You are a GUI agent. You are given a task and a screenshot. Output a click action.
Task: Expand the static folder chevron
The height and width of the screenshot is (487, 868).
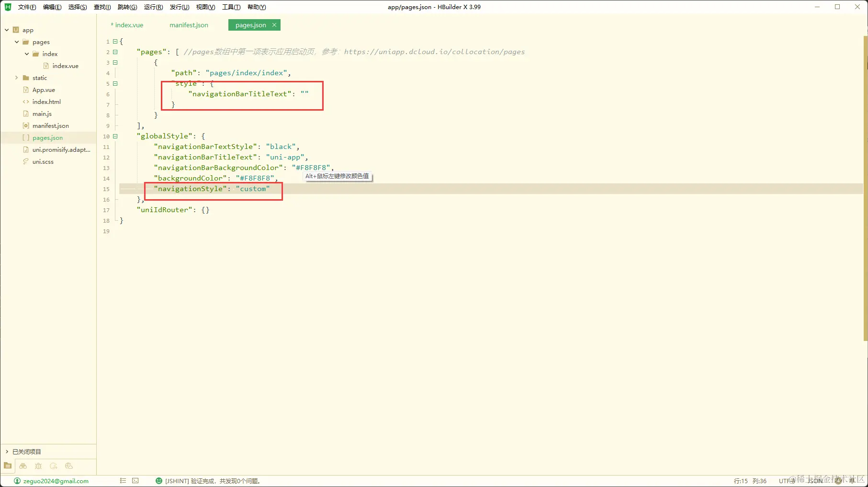tap(17, 78)
